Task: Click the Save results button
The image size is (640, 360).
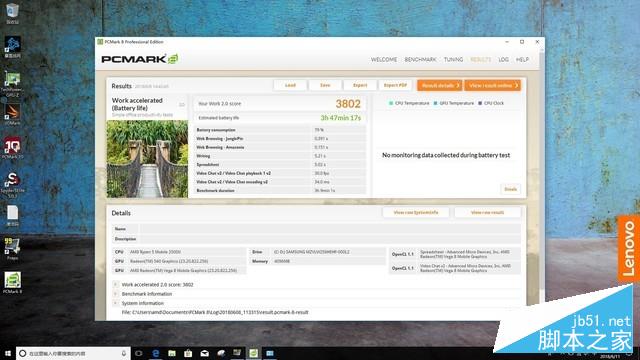Action: (x=325, y=85)
